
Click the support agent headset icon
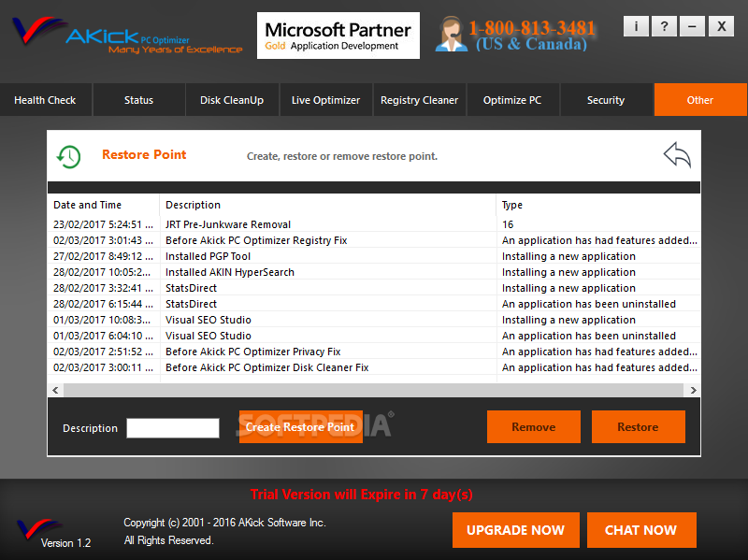click(x=451, y=35)
